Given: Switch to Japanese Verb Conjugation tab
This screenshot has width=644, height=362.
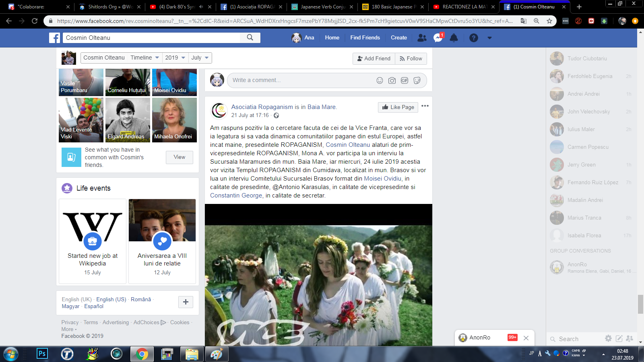Looking at the screenshot, I should click(323, 7).
